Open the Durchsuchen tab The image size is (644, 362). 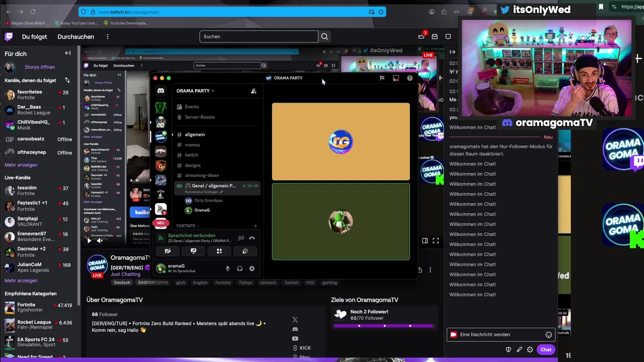(x=75, y=37)
